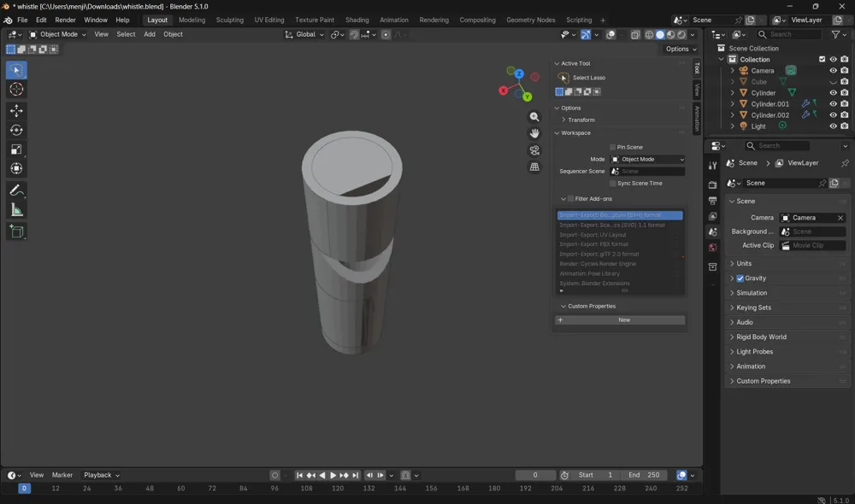Open the Output properties tab icon

coord(713,201)
